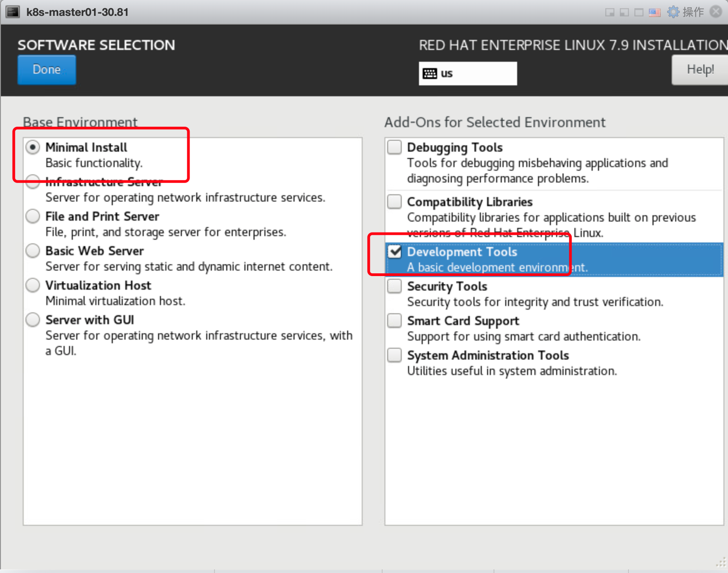Choose Basic Web Server environment

(x=33, y=251)
